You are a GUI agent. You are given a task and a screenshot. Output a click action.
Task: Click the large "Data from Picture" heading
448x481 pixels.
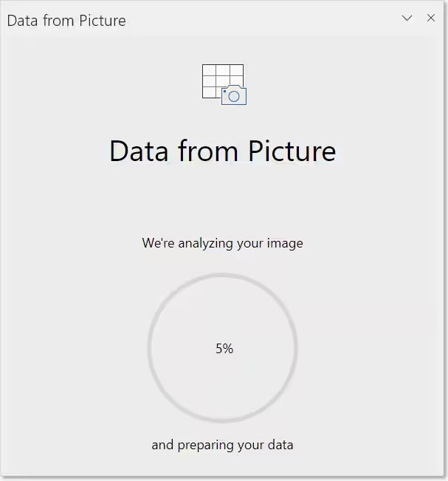coord(223,151)
